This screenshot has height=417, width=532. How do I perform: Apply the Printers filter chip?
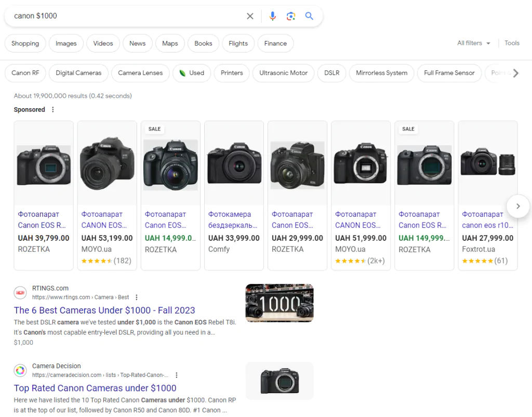point(232,73)
